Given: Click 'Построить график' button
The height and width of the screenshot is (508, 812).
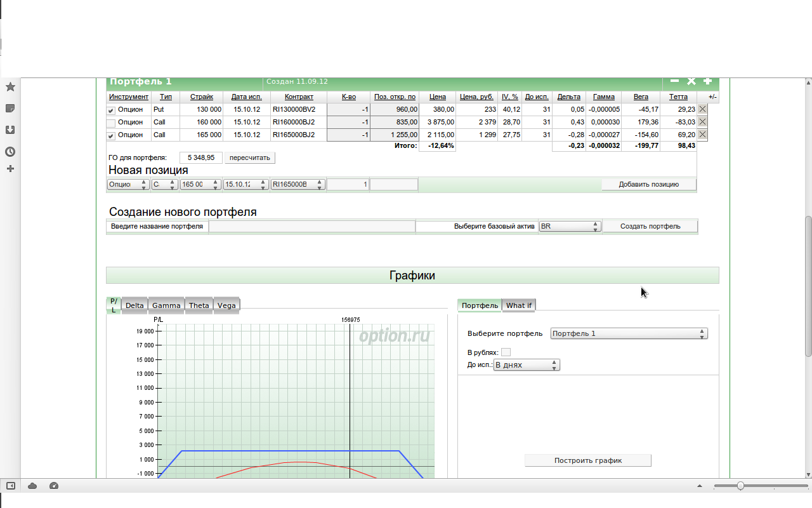Looking at the screenshot, I should click(588, 460).
